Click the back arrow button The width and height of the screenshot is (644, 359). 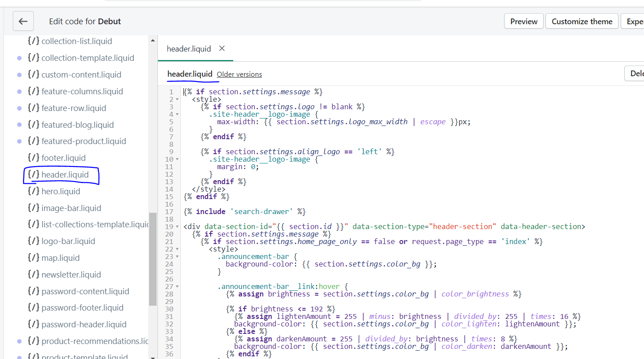click(x=23, y=21)
